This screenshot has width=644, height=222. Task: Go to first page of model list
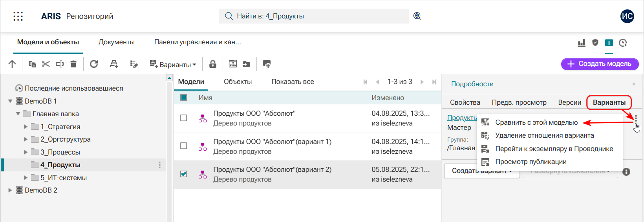[x=365, y=82]
